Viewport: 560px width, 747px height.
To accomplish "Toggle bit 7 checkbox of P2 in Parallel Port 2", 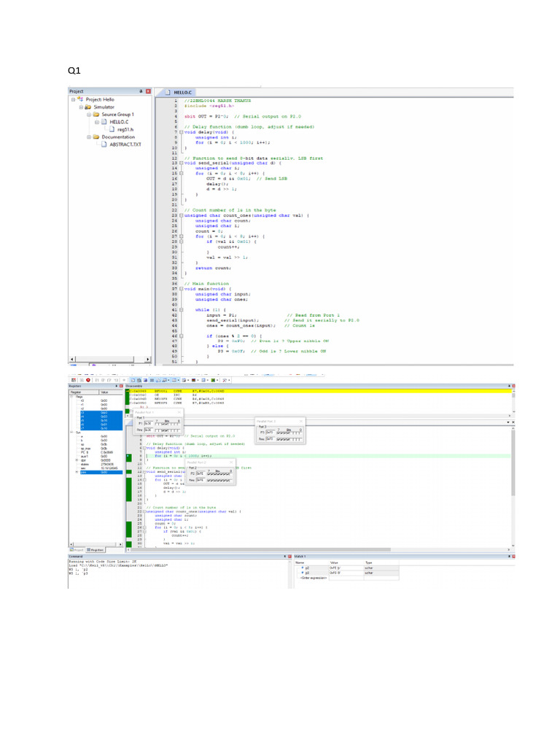I will coord(209,474).
